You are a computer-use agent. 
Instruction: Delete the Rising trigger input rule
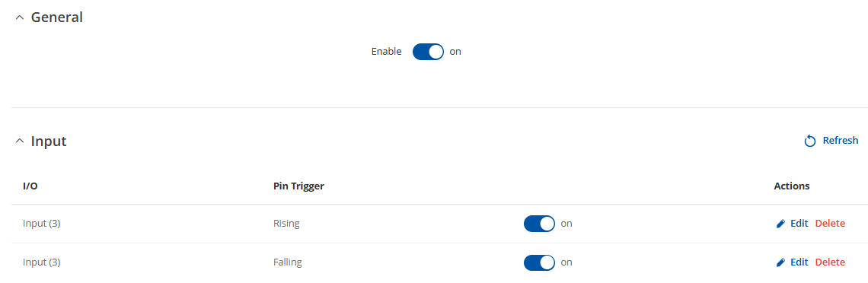click(x=830, y=224)
